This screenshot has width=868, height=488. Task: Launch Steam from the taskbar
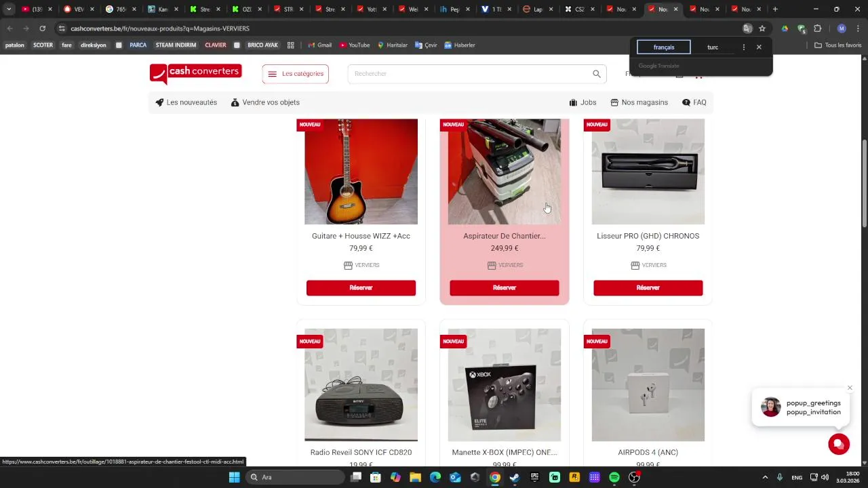coord(515,477)
